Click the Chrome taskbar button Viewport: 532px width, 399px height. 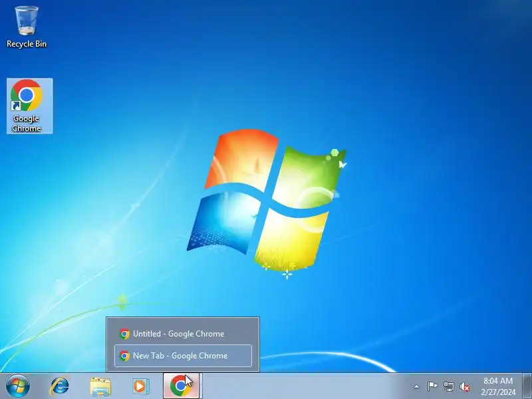click(x=182, y=386)
